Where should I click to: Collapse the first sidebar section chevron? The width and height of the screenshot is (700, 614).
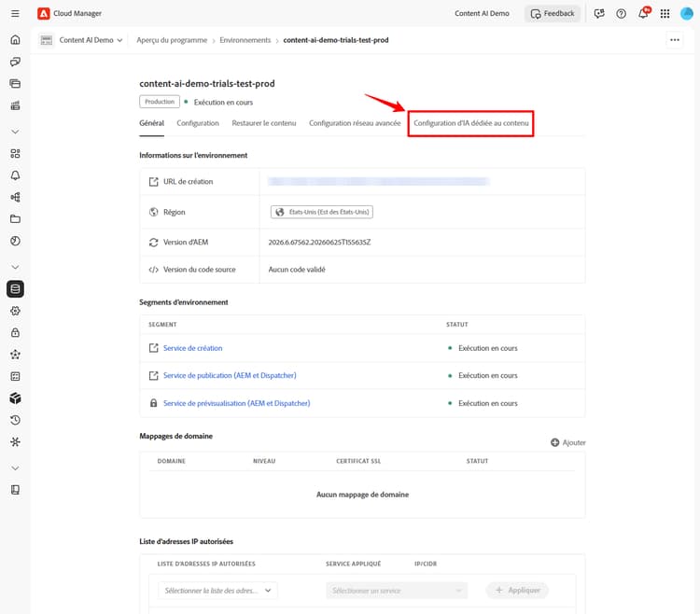tap(15, 132)
